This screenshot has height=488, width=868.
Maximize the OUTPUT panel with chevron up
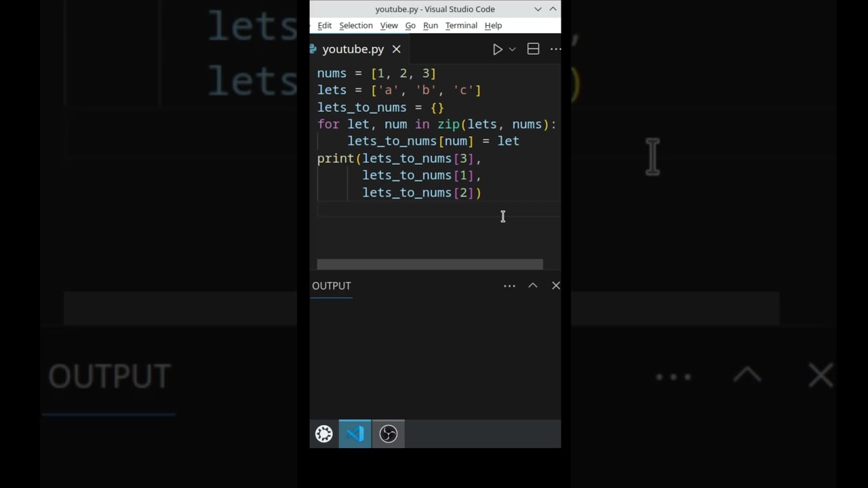coord(533,285)
